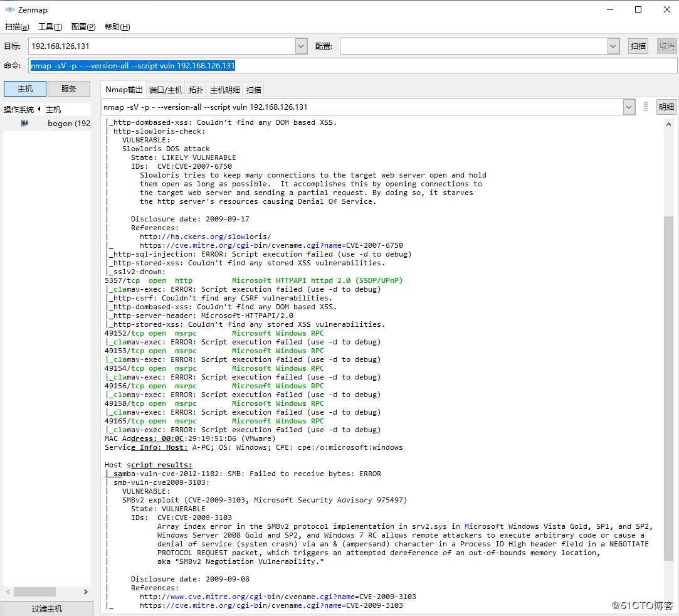679x616 pixels.
Task: Open the 帮助 menu
Action: pos(117,27)
